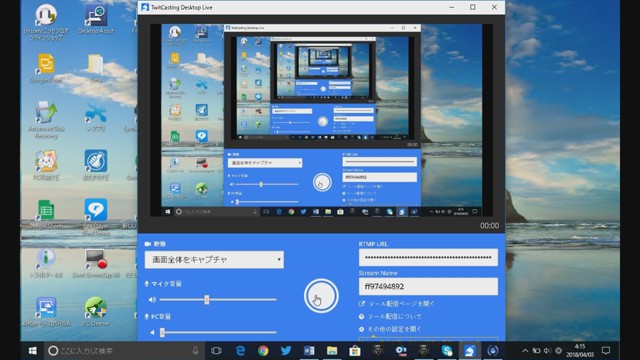Open the video source dropdown 画面全体をキャプチャ
The width and height of the screenshot is (640, 360).
coord(214,260)
